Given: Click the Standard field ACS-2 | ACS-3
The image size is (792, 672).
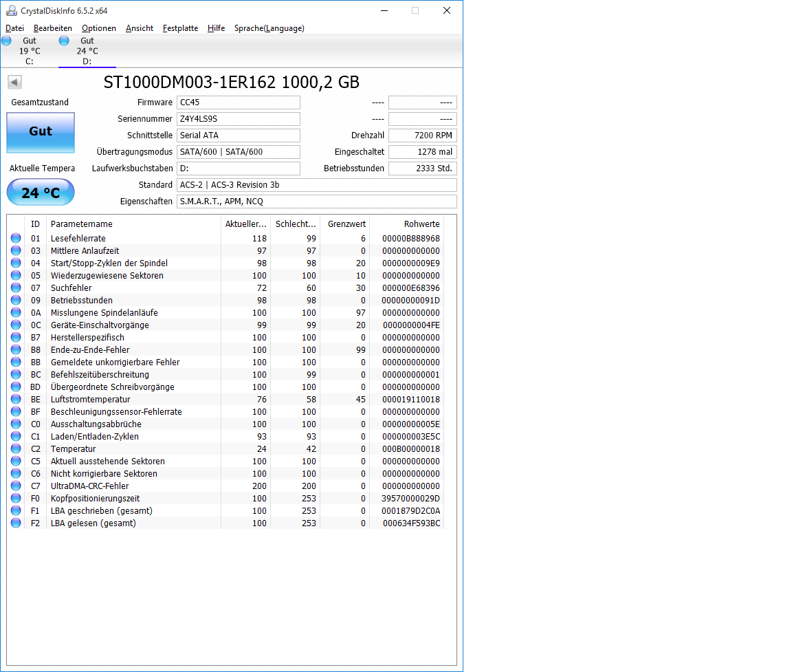Looking at the screenshot, I should [317, 185].
